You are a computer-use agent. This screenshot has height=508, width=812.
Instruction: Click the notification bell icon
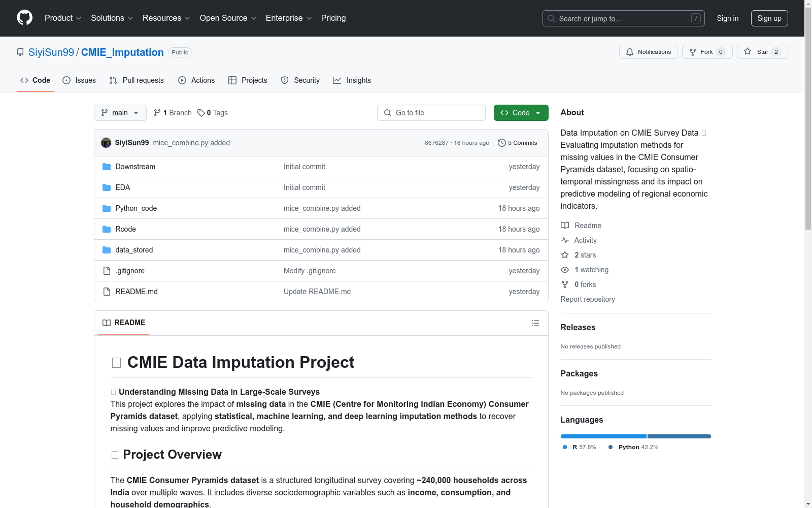[x=630, y=52]
